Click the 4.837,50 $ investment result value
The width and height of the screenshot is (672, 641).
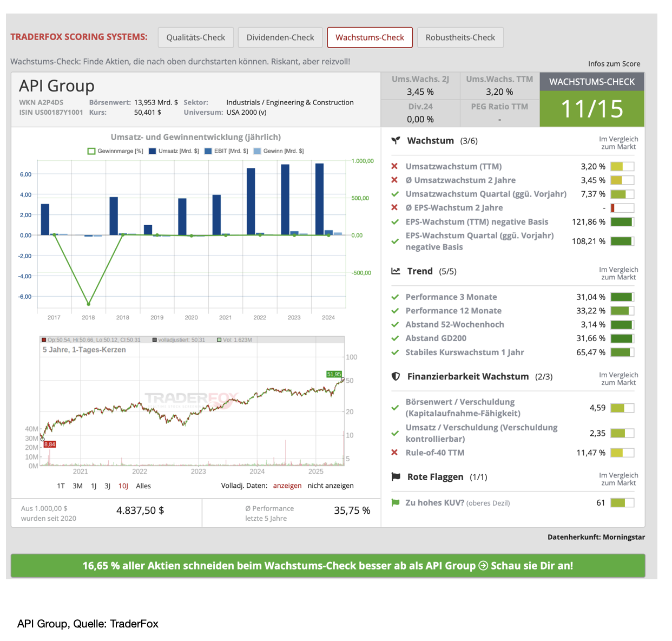click(x=140, y=511)
